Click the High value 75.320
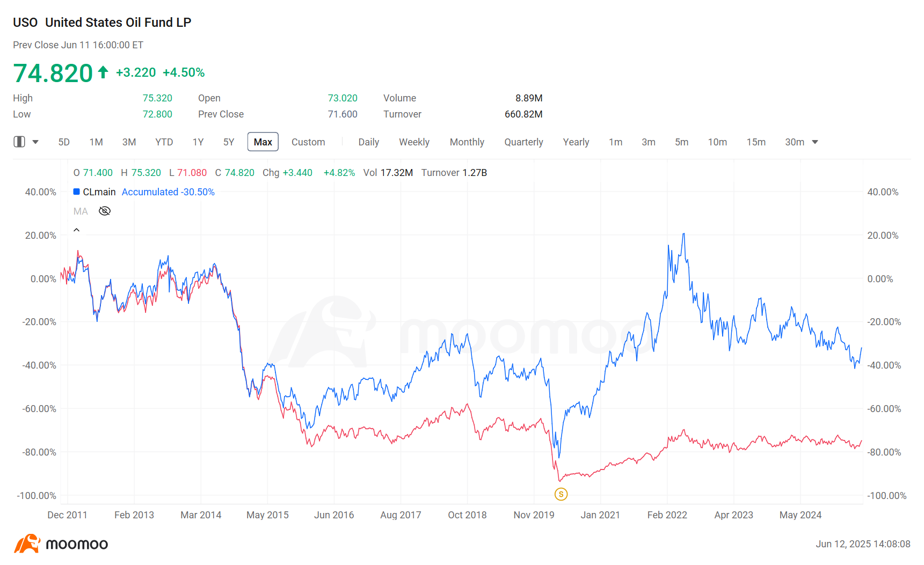 point(157,98)
